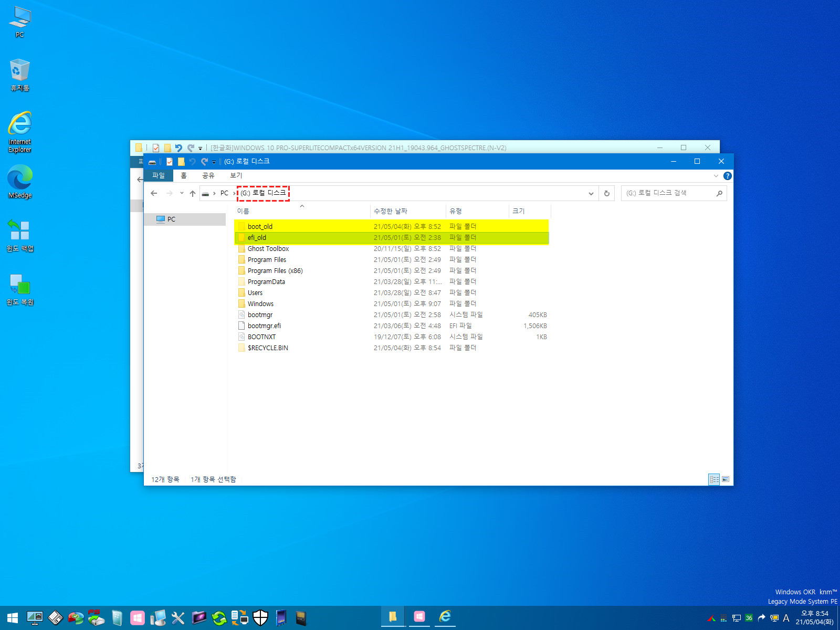Click the New Folder icon in G: window title bar
840x630 pixels.
click(181, 162)
